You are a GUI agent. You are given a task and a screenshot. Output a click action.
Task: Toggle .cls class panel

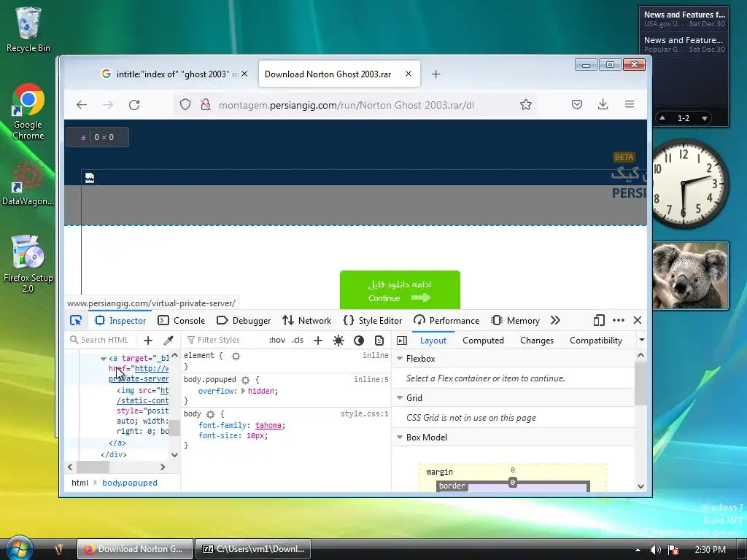[x=298, y=340]
